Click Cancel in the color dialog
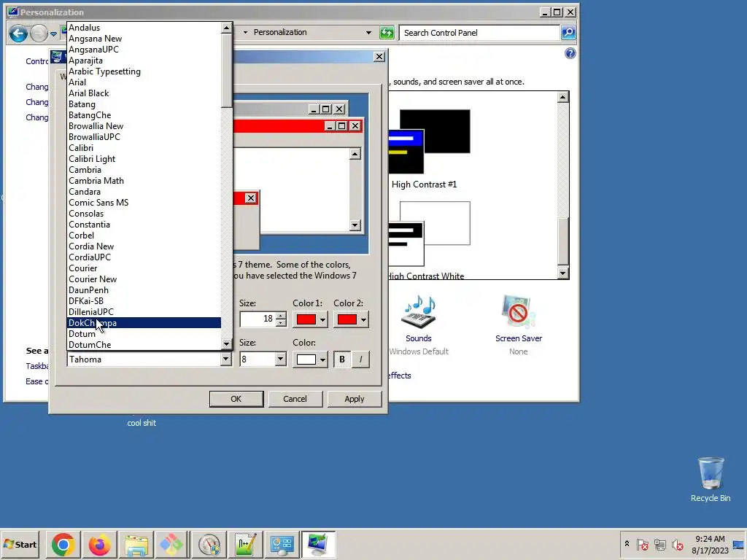 click(295, 399)
